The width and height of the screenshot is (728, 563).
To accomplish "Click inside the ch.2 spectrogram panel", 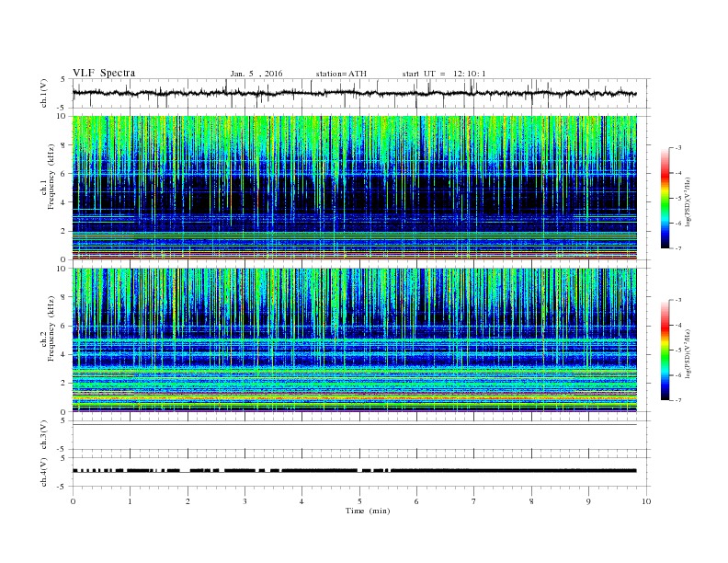I will [354, 339].
